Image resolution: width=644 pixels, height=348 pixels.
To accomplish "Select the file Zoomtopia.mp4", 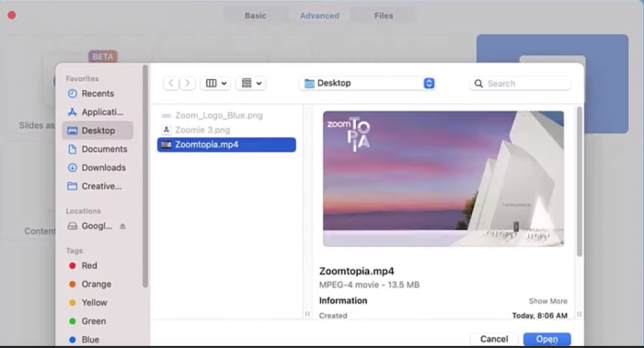I will (226, 145).
